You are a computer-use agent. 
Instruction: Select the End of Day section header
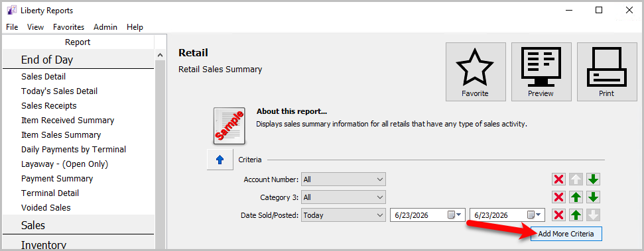78,60
